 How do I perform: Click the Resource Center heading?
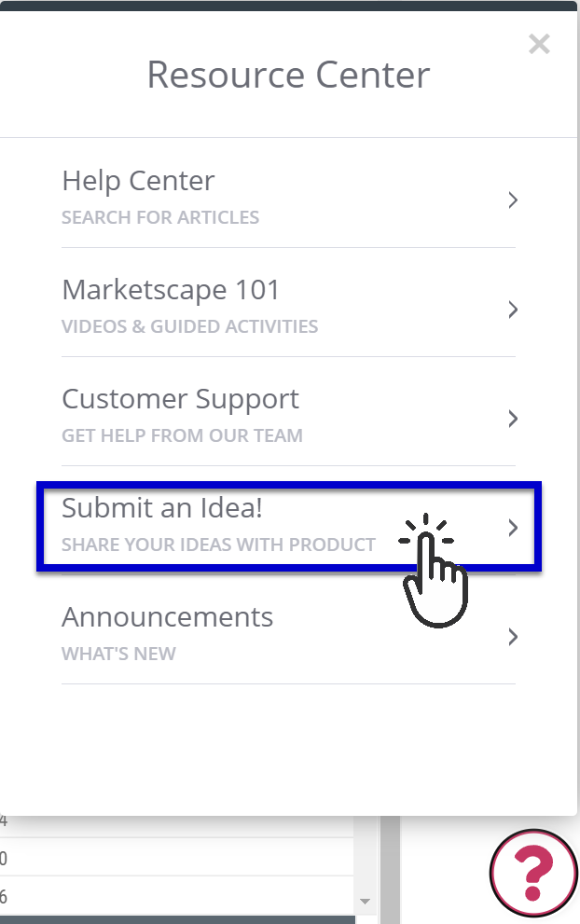pos(288,76)
